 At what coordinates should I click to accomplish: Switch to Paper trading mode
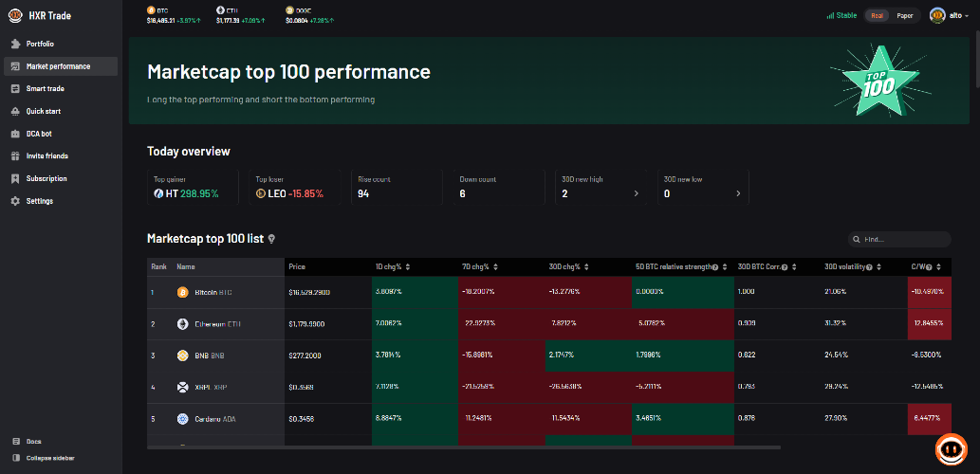click(x=904, y=15)
